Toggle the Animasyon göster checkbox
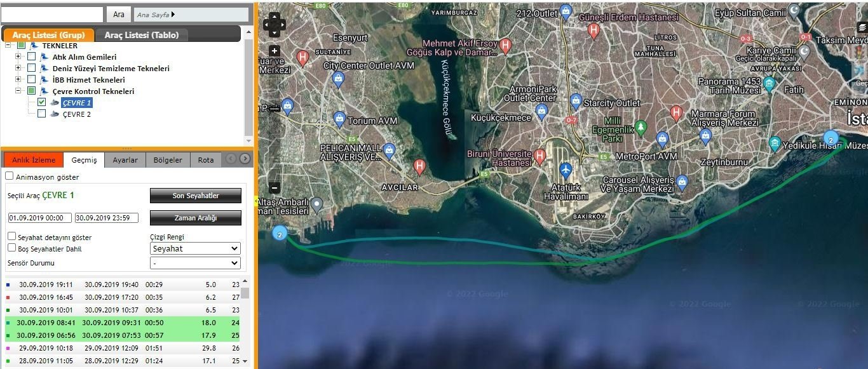Screen dimensions: 868x369 (10, 176)
